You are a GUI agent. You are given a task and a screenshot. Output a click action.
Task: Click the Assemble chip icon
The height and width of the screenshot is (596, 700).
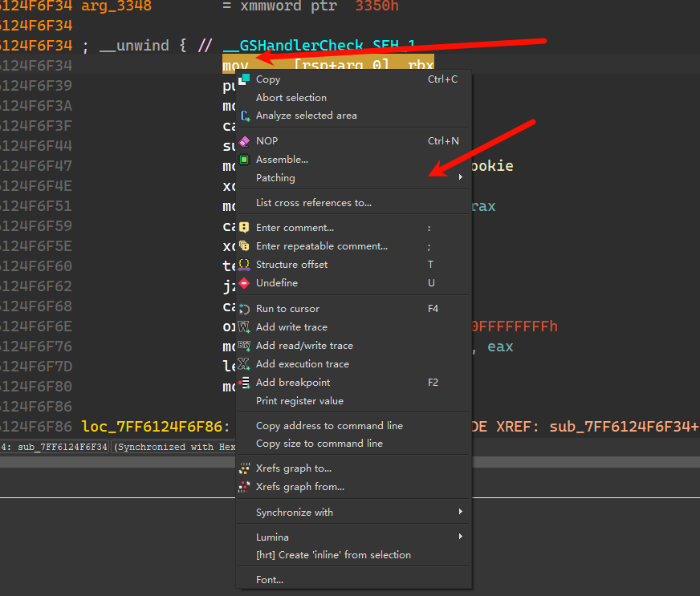[244, 160]
